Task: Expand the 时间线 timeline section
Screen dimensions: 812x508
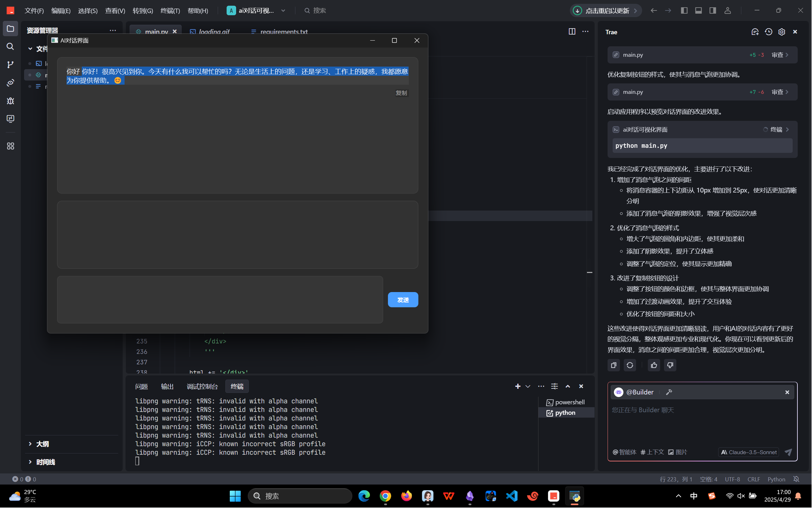Action: (45, 462)
